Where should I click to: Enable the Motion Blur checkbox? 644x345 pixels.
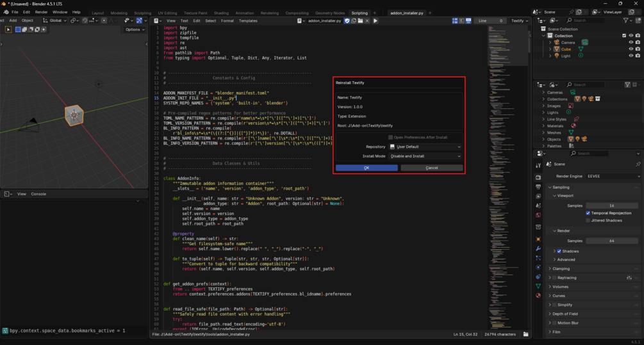[x=554, y=323]
